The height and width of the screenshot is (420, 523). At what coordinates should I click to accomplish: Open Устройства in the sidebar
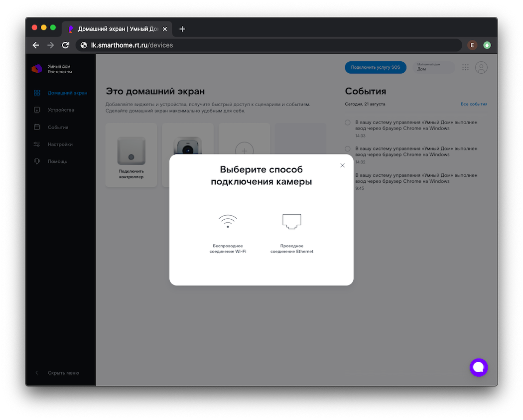[x=60, y=110]
